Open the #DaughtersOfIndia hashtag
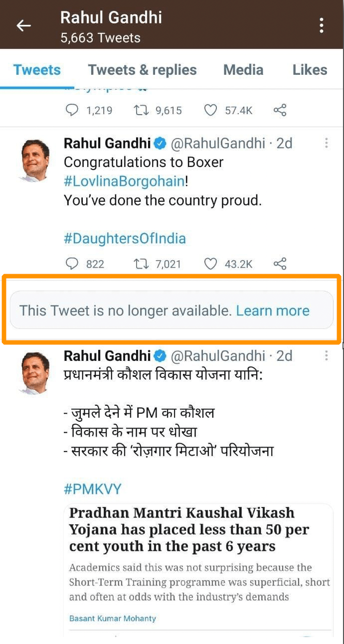The width and height of the screenshot is (344, 644). pos(125,238)
